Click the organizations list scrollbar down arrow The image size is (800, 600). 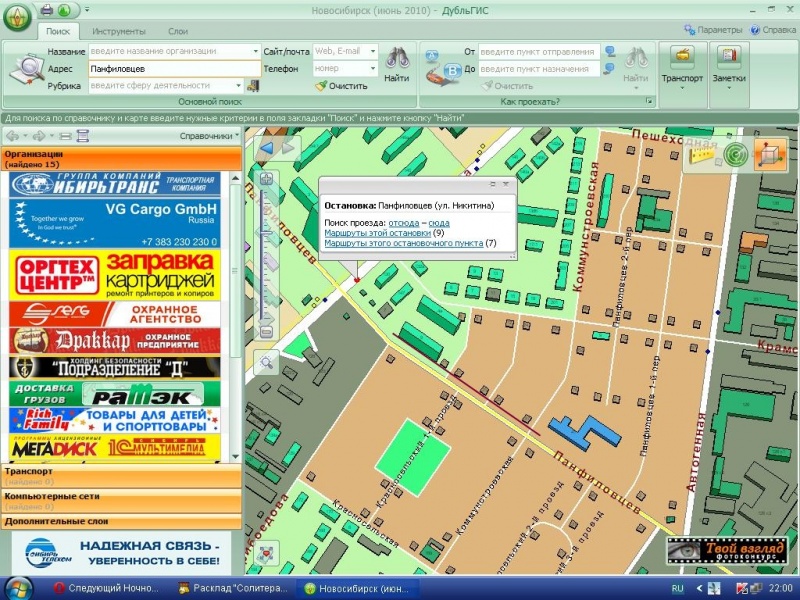click(235, 456)
